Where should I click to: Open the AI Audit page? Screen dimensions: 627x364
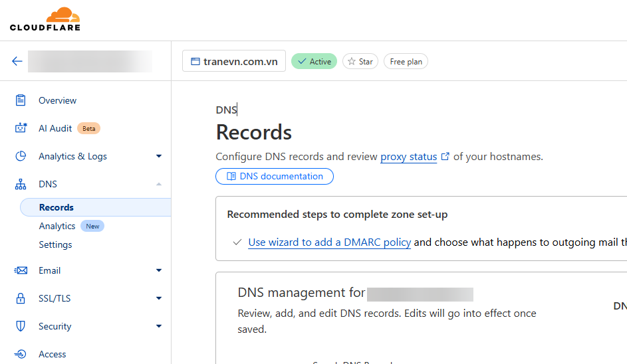tap(55, 128)
